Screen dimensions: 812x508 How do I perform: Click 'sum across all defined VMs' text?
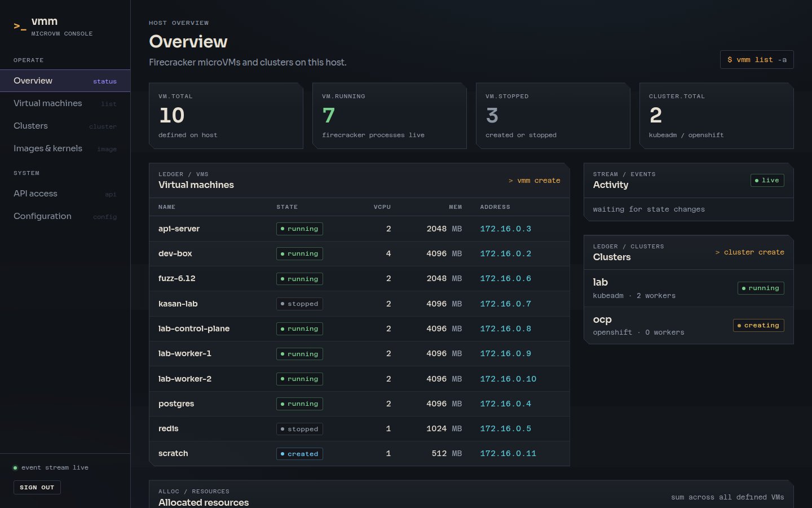727,497
